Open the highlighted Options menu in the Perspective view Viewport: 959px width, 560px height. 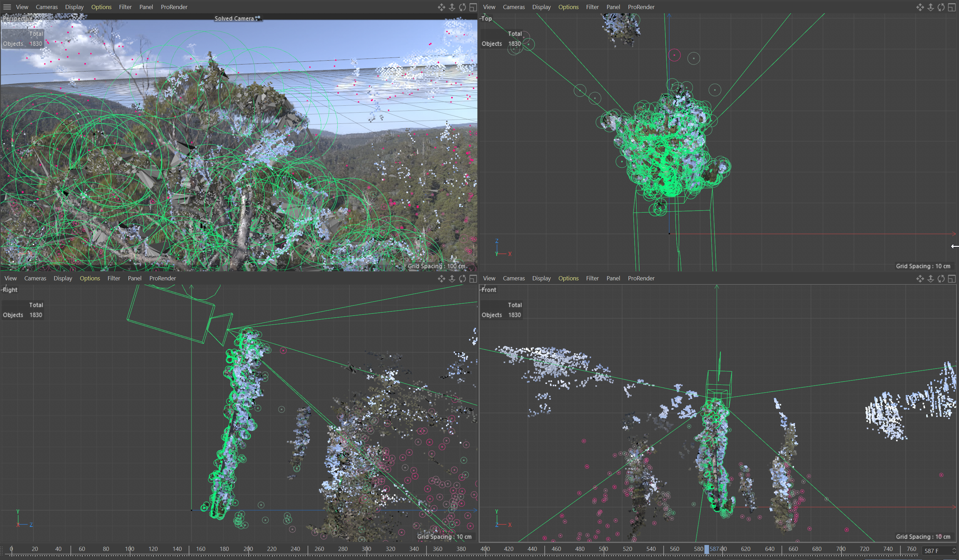coord(101,7)
